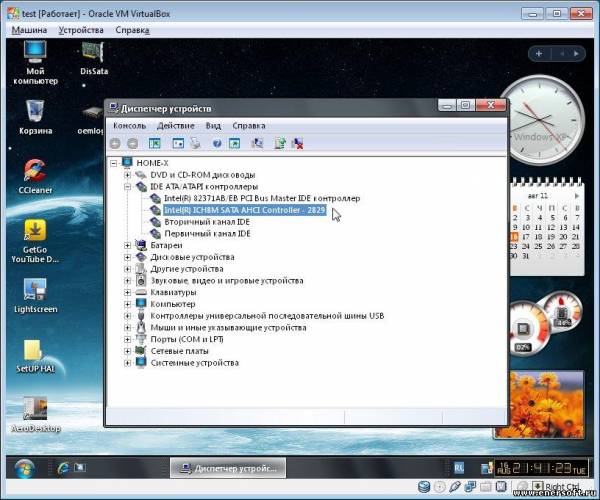Click the digital clock in the taskbar tray

542,468
